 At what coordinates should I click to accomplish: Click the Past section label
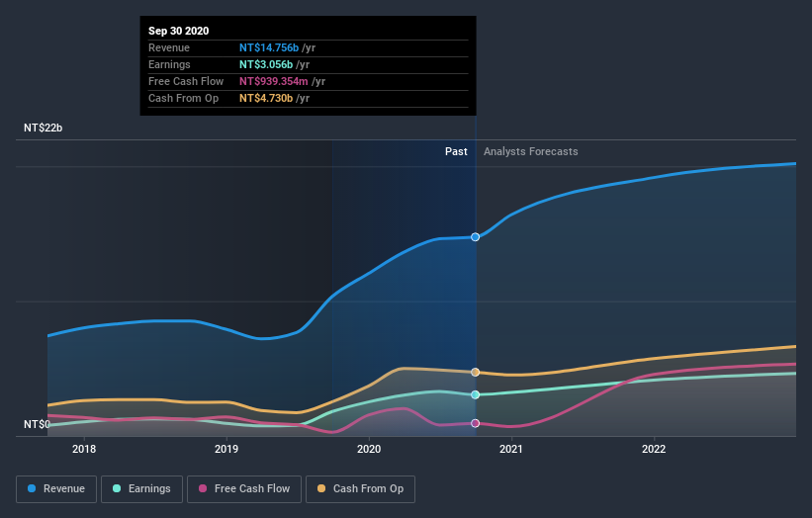point(456,151)
